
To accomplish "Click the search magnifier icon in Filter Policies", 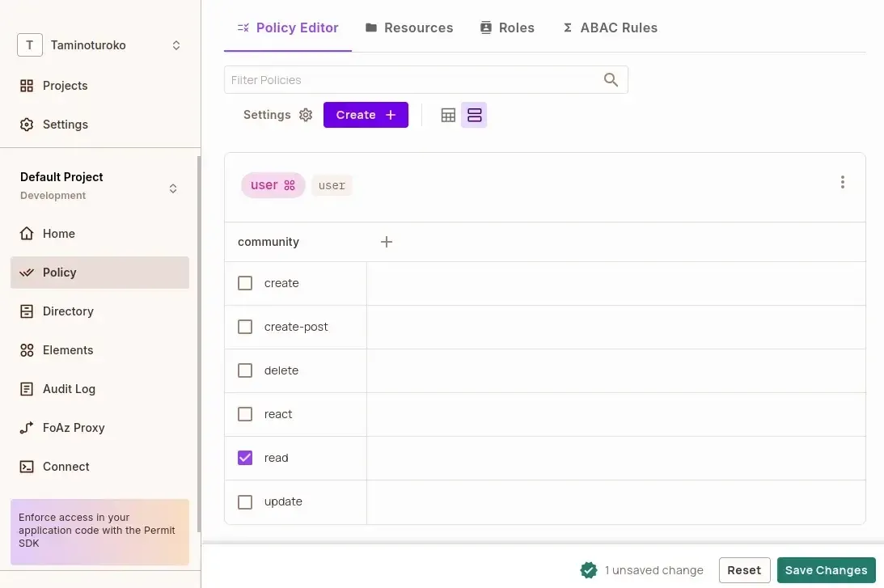I will (611, 79).
